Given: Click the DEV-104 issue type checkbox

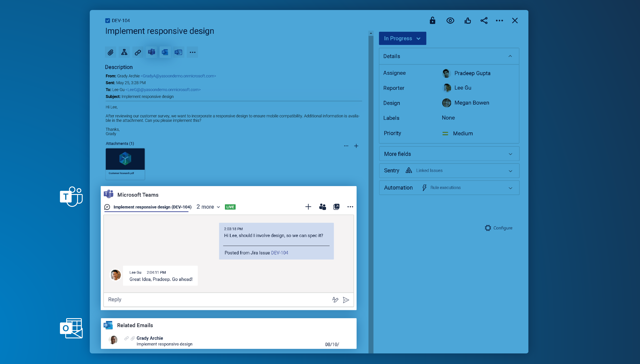Looking at the screenshot, I should [x=108, y=20].
